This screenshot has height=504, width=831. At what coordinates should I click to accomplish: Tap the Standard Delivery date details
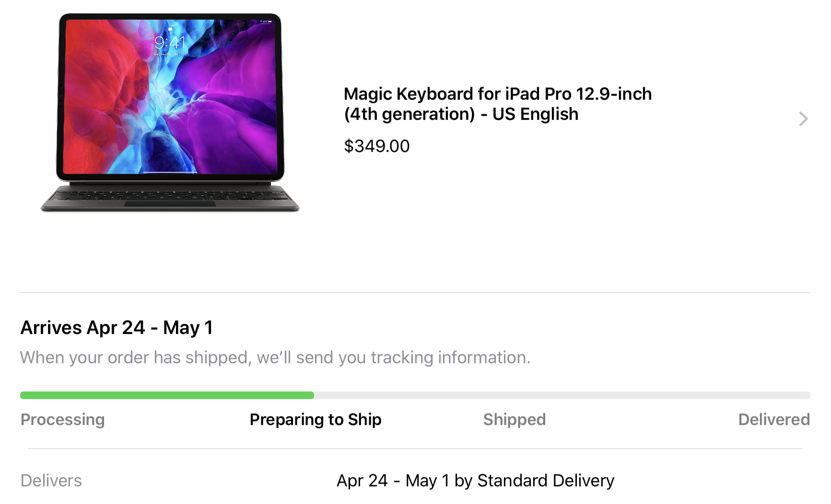point(475,481)
